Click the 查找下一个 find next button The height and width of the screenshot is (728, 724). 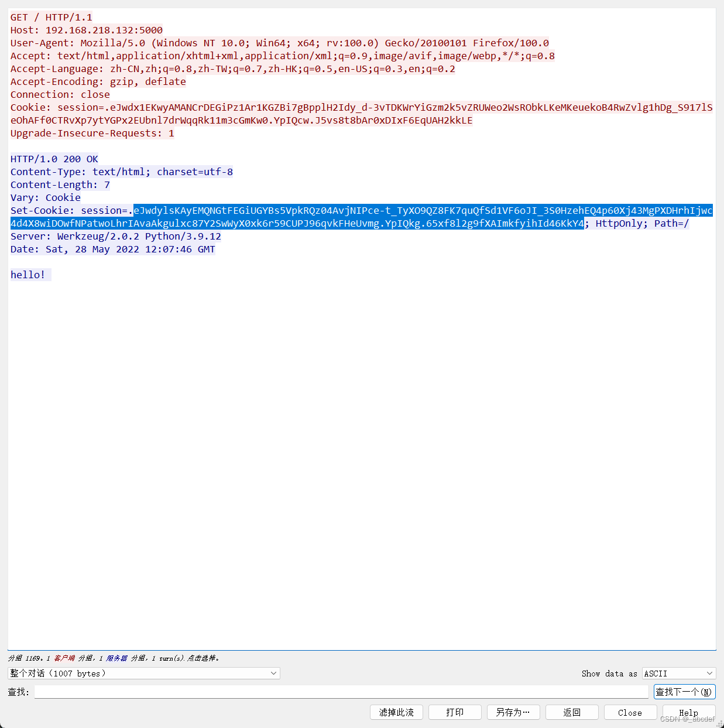[x=684, y=692]
